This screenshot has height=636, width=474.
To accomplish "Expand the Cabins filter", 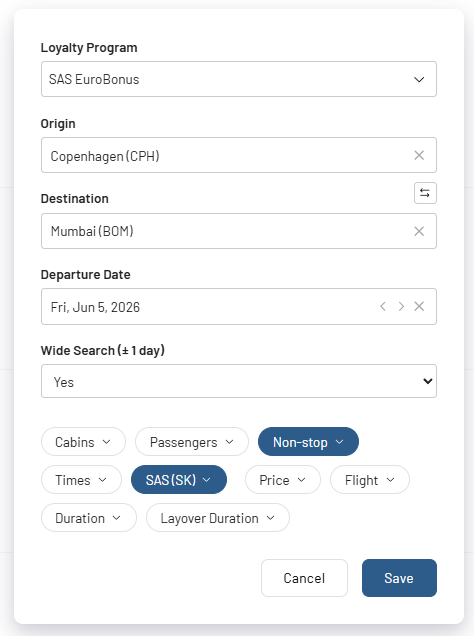I will (x=83, y=442).
